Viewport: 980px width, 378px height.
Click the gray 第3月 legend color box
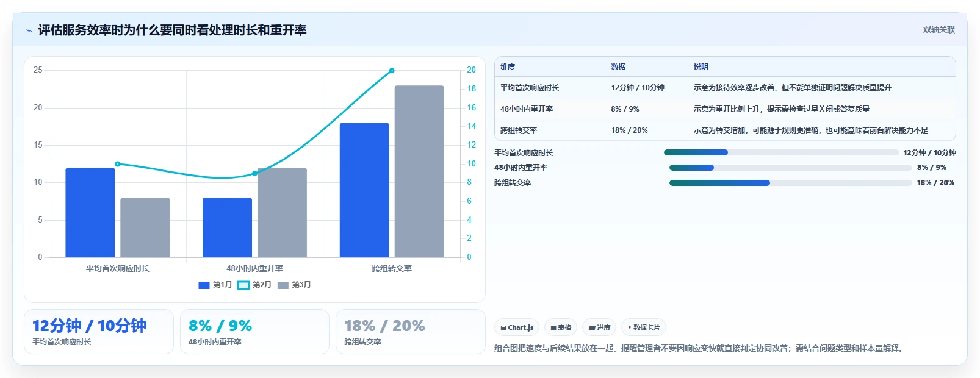click(x=283, y=285)
